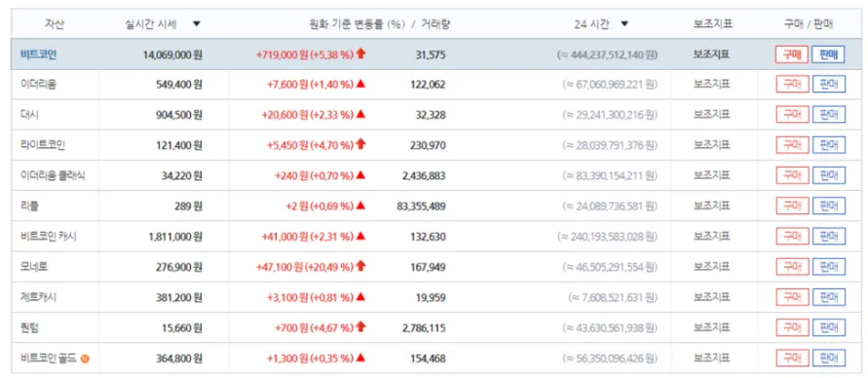Click the red triangle in 리플 row

[360, 206]
